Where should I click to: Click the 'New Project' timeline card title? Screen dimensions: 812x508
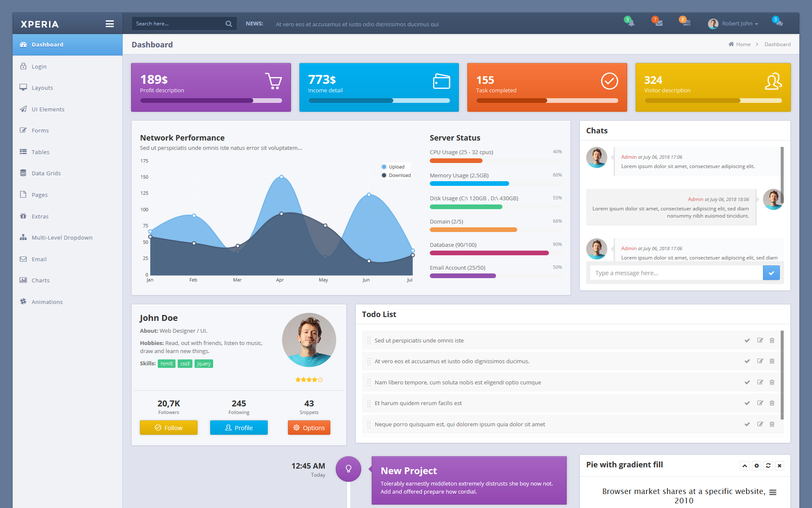409,471
